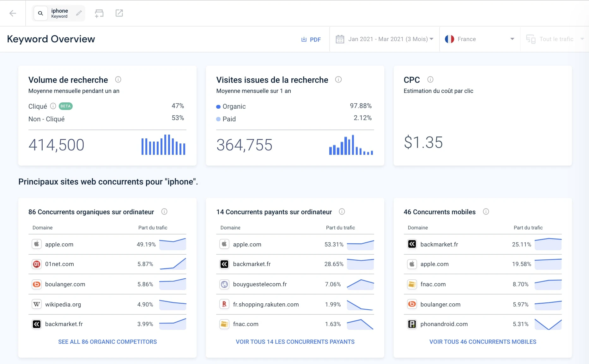The image size is (589, 364).
Task: Click fnac.com icon in paid competitors
Action: [x=224, y=324]
